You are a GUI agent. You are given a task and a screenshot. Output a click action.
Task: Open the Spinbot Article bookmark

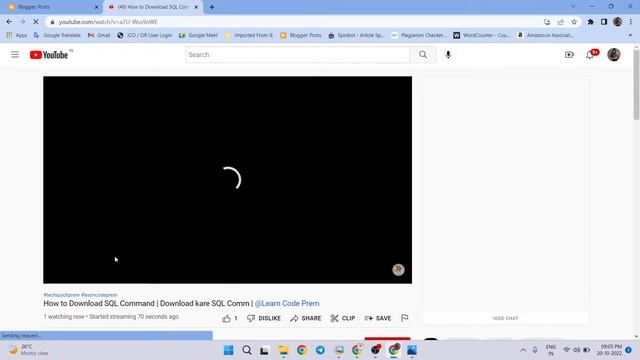356,36
